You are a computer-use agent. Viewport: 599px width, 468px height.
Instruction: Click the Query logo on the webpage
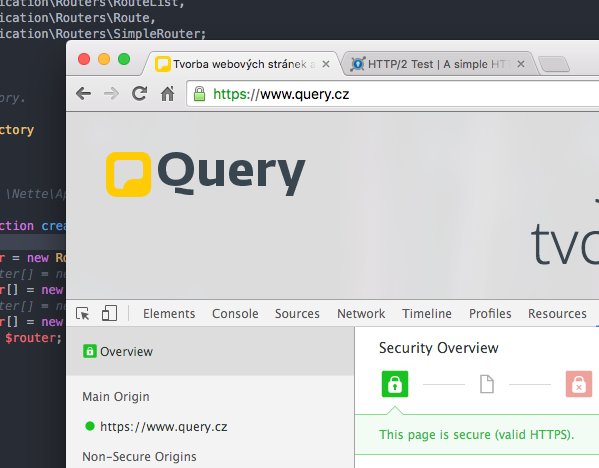[x=206, y=174]
